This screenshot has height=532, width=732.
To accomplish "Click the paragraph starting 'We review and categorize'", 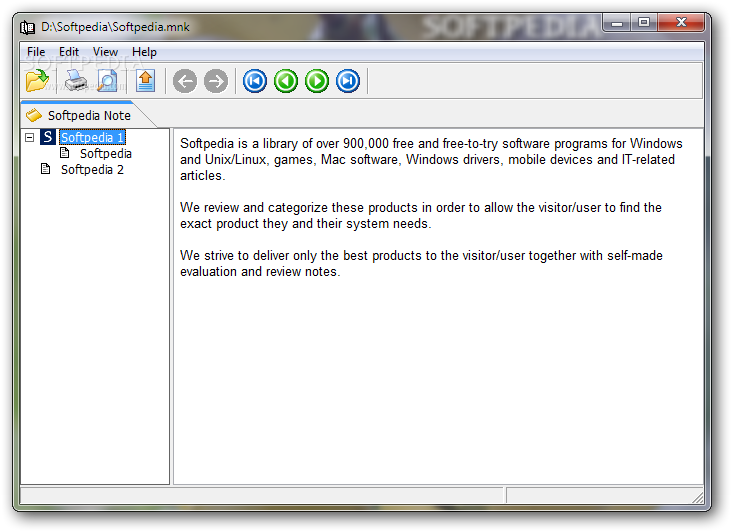I will [x=421, y=215].
